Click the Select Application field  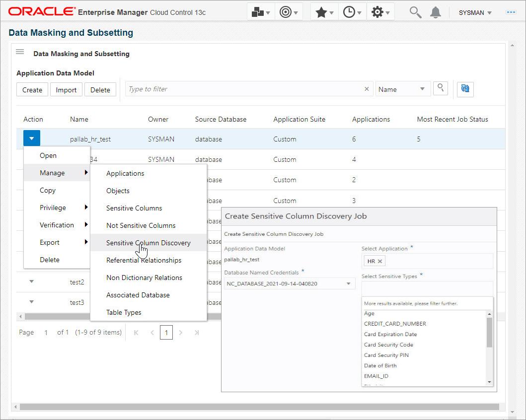(x=427, y=261)
